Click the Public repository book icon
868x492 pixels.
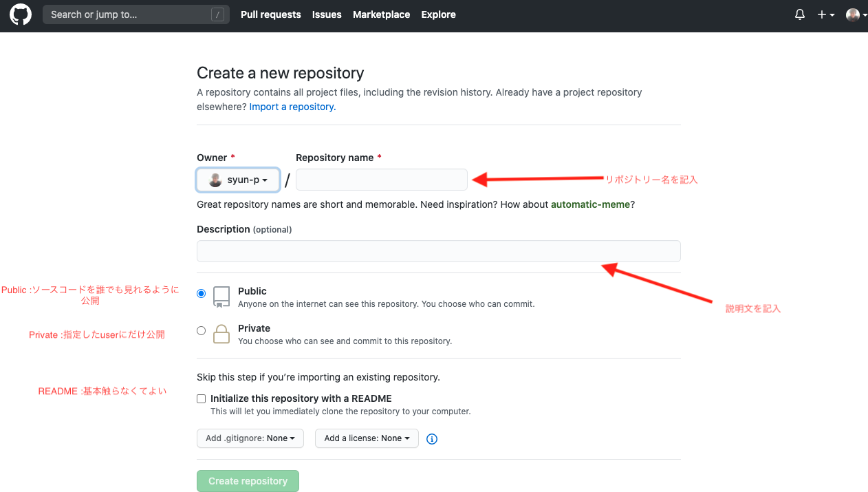coord(221,297)
